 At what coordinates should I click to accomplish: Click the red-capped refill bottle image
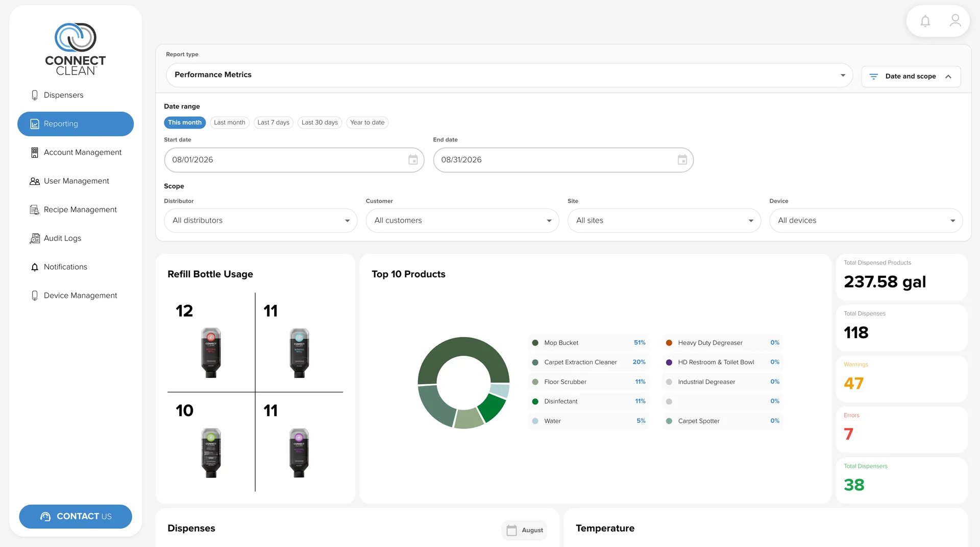coord(211,352)
